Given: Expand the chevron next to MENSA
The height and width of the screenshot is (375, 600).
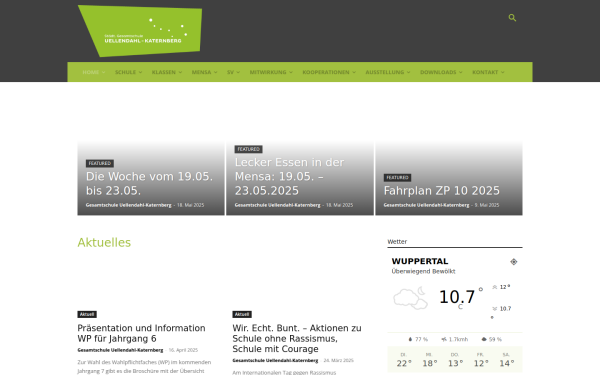Looking at the screenshot, I should point(215,72).
